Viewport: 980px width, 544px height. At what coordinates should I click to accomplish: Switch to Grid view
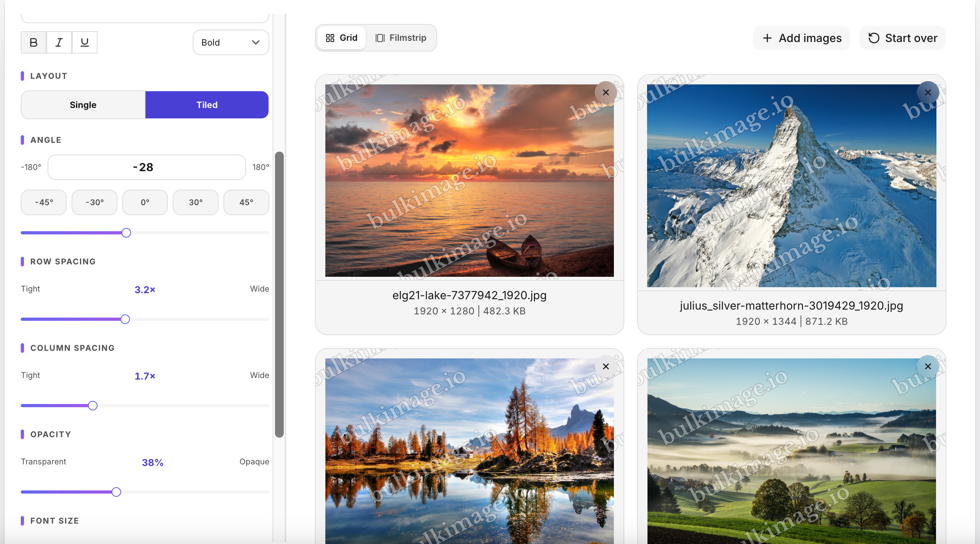tap(342, 38)
